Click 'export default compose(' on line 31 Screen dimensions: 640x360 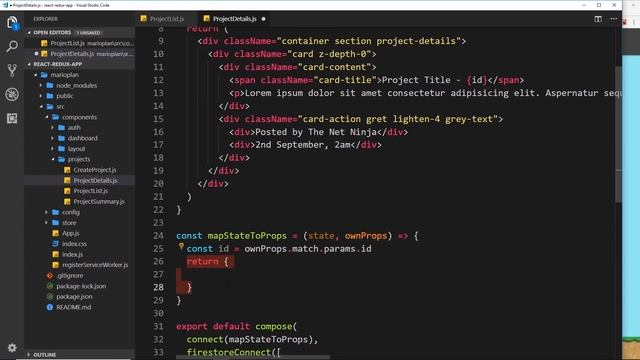point(237,327)
